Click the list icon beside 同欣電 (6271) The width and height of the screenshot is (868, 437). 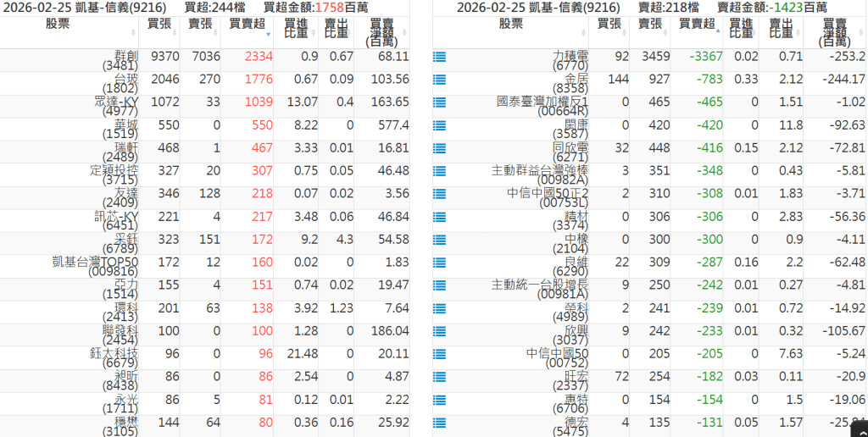[x=439, y=149]
